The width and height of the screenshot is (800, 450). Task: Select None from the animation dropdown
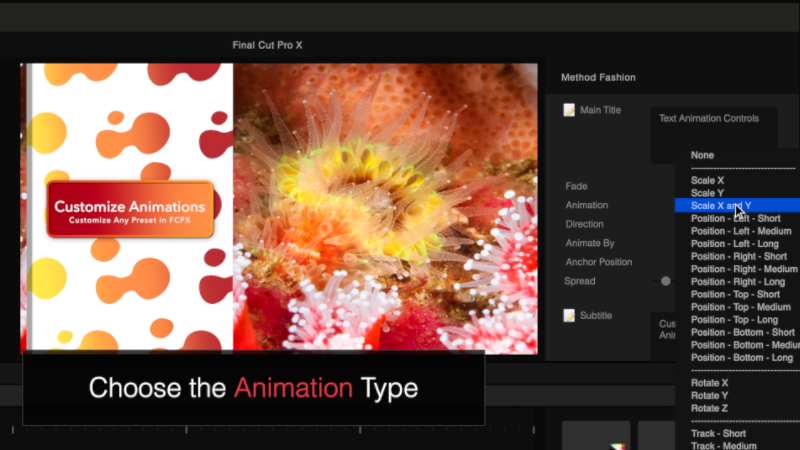point(702,155)
